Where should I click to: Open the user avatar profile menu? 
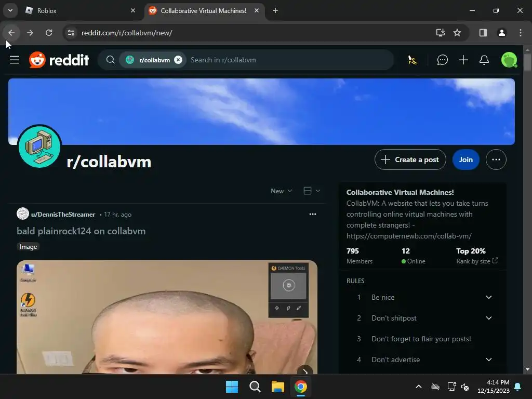tap(509, 60)
